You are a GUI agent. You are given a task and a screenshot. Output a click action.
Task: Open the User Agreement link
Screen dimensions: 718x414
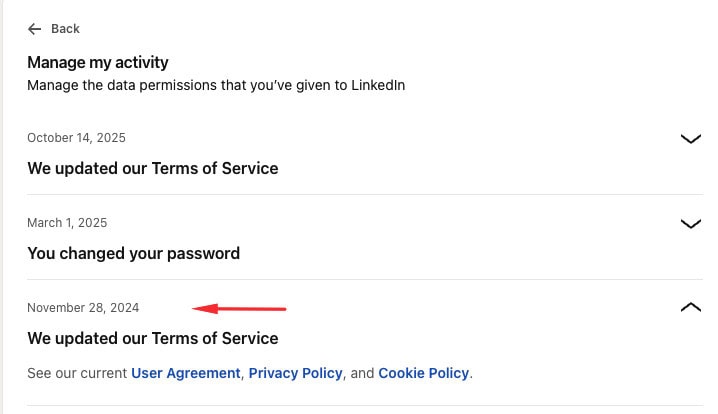pyautogui.click(x=186, y=373)
